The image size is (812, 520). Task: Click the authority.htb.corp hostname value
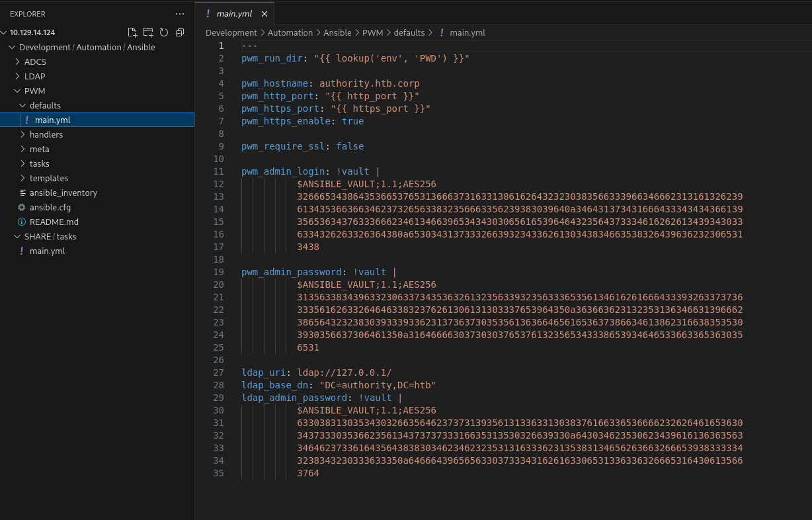[x=370, y=83]
